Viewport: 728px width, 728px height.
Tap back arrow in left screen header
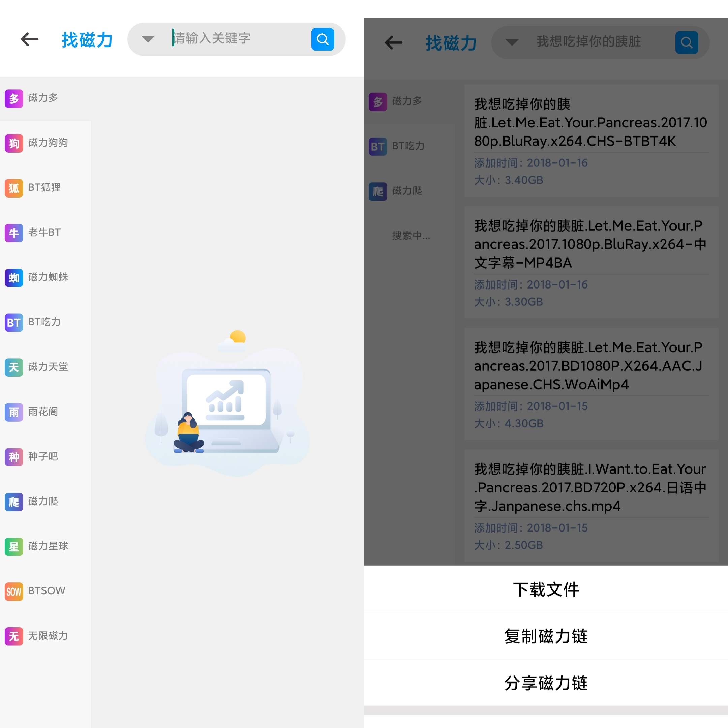(29, 39)
